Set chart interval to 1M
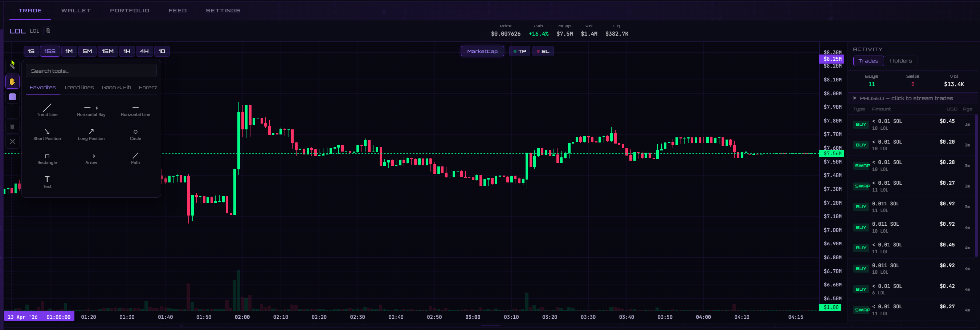Image resolution: width=980 pixels, height=330 pixels. (x=69, y=51)
